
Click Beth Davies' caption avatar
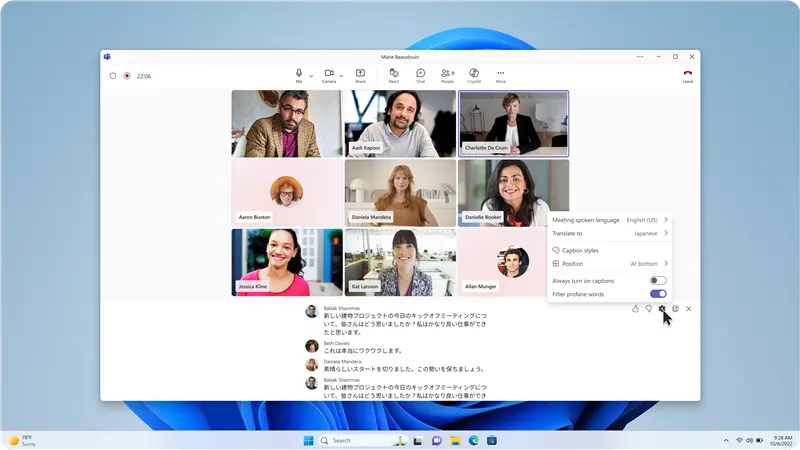312,346
